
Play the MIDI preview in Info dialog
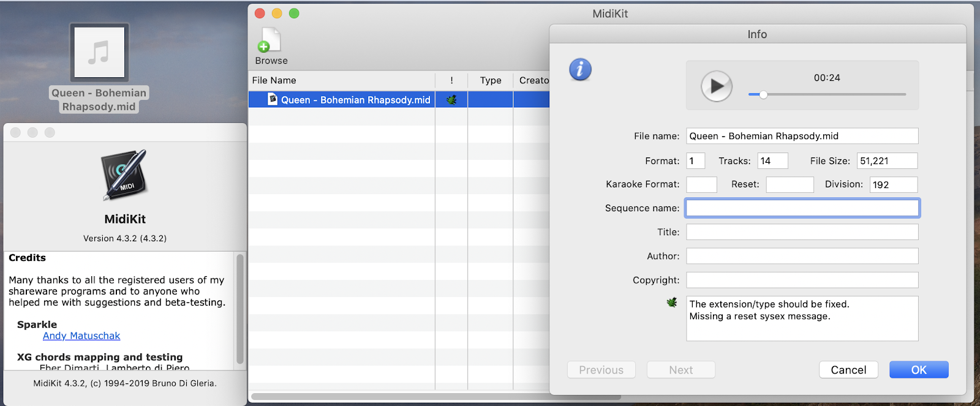tap(717, 86)
